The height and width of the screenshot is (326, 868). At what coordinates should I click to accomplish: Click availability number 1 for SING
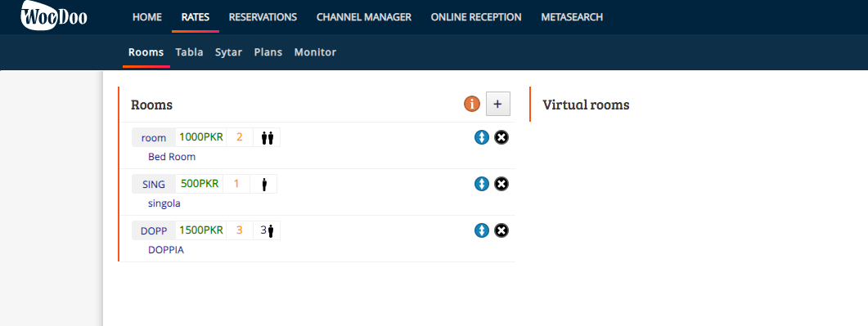tap(236, 184)
